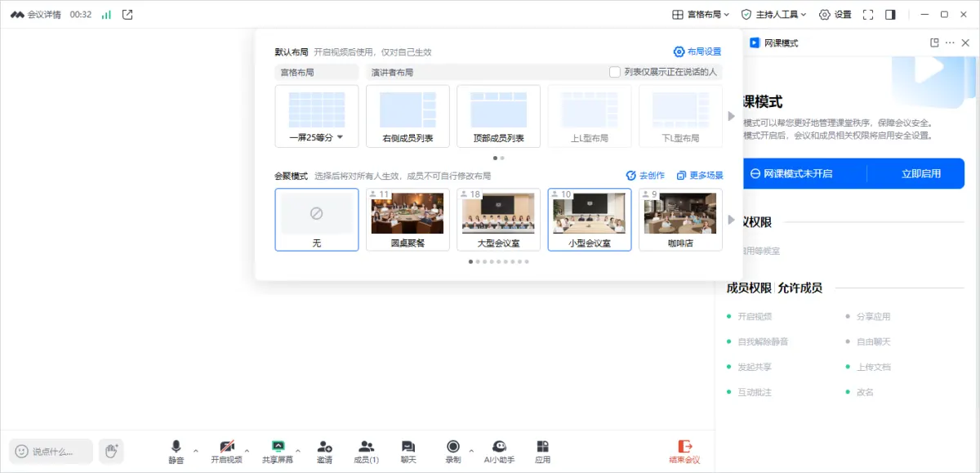Choose the 大型会议室 scene

coord(498,220)
